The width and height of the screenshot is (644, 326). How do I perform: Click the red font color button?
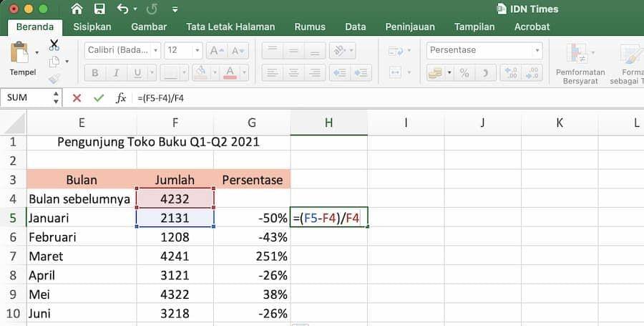(230, 73)
